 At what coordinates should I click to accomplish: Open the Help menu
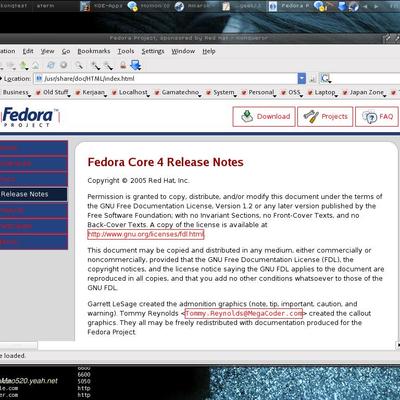pyautogui.click(x=209, y=51)
